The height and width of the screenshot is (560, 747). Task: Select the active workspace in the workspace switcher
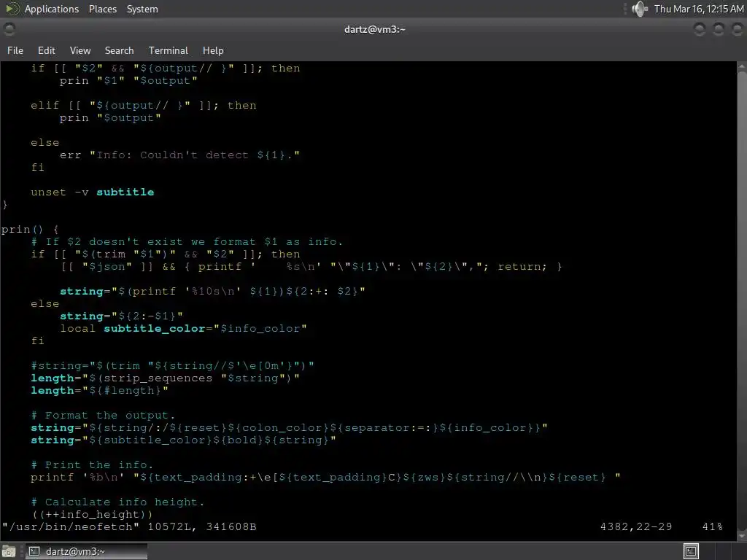691,551
